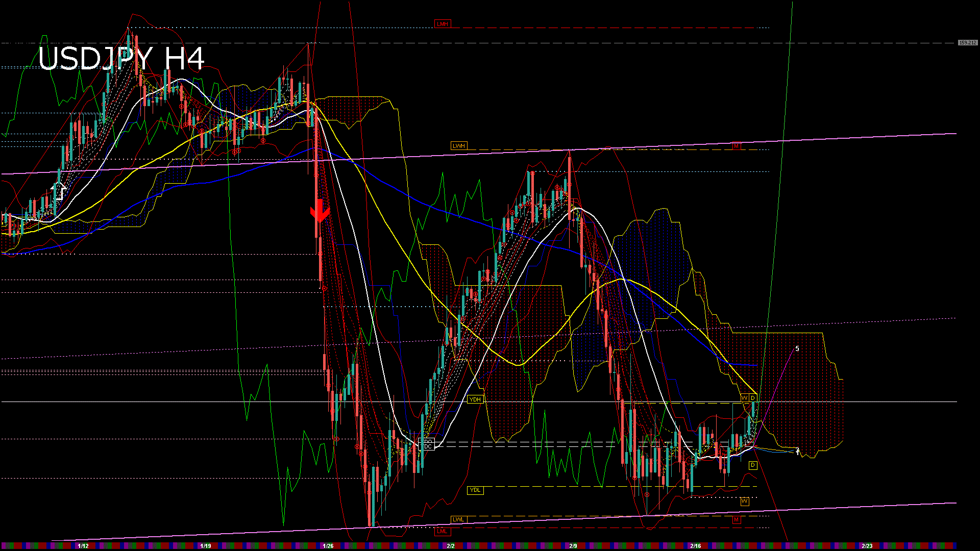Select the LWH level label
Viewport: 980px width, 551px height.
click(459, 146)
